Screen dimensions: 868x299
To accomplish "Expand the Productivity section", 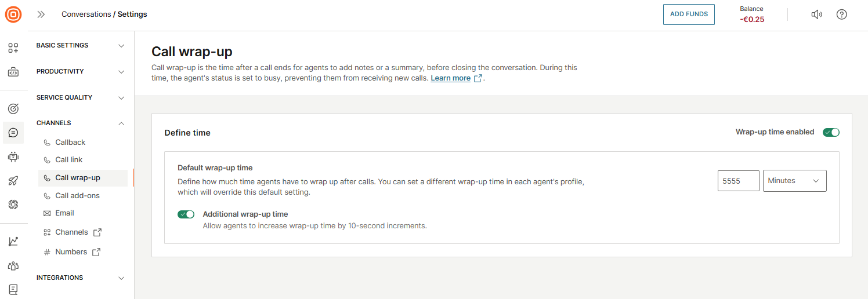I will point(80,71).
